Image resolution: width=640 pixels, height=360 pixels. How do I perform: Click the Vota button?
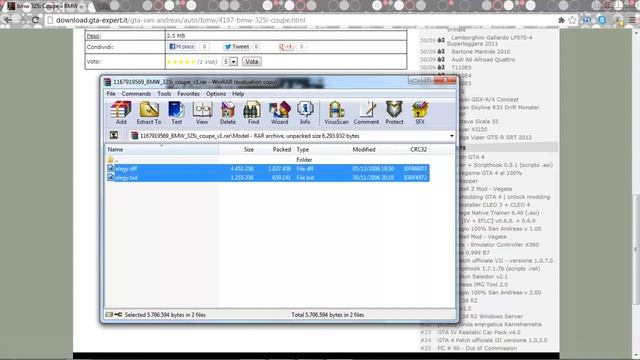point(251,62)
